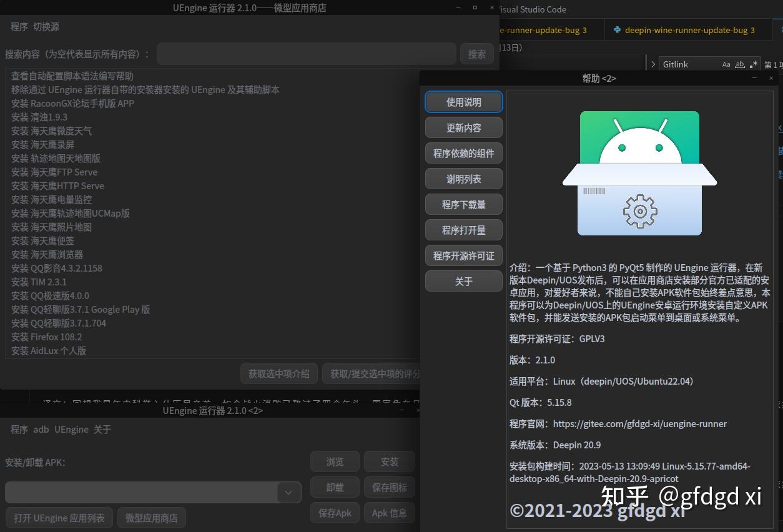The image size is (783, 532).
Task: Click the 搜索 search button
Action: tap(476, 54)
